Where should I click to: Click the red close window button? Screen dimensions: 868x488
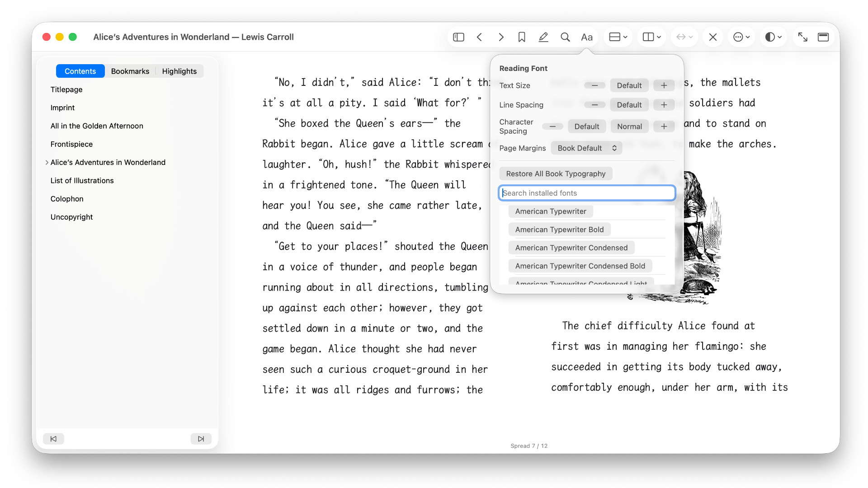46,37
